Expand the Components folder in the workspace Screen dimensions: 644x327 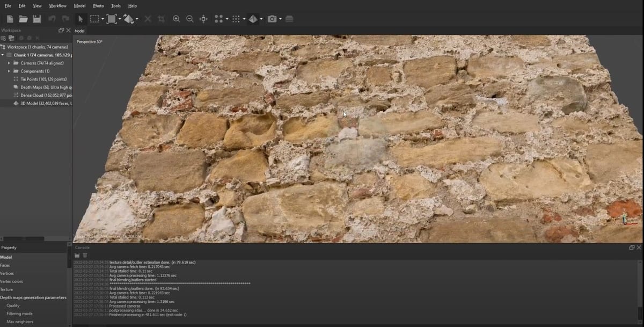[x=9, y=71]
